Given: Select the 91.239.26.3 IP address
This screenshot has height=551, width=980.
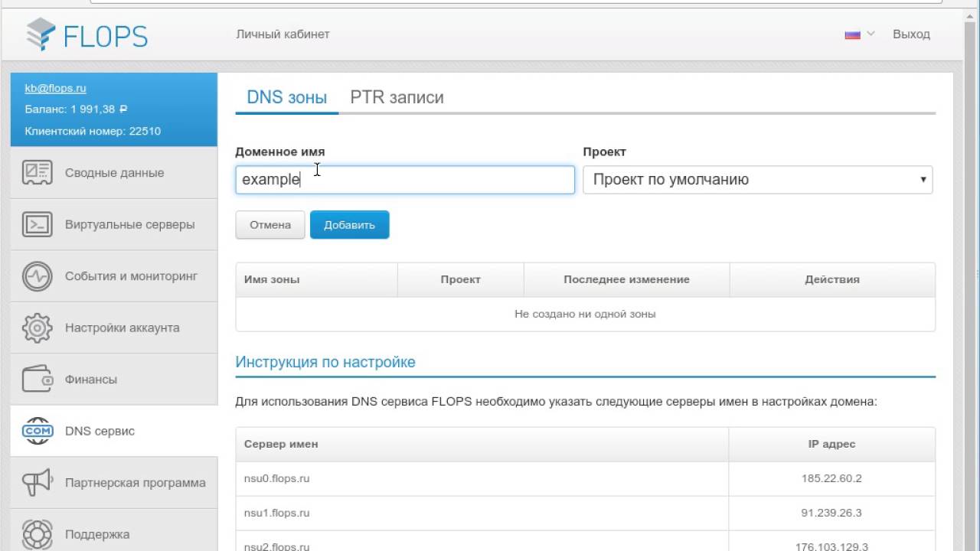Looking at the screenshot, I should [831, 513].
